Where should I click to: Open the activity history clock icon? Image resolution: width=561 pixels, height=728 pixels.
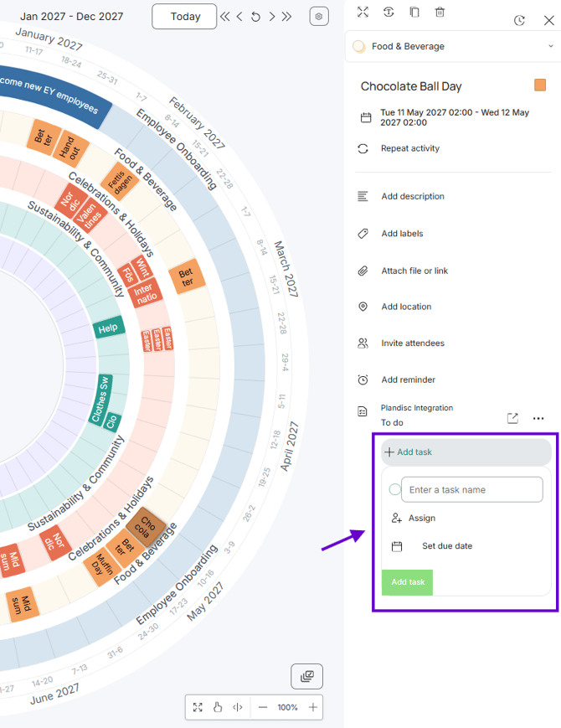coord(519,20)
